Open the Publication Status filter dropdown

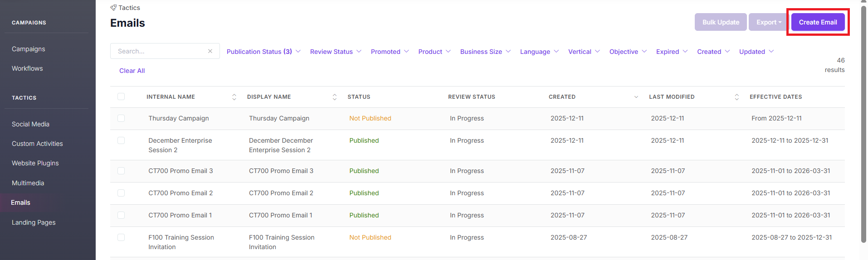tap(263, 52)
